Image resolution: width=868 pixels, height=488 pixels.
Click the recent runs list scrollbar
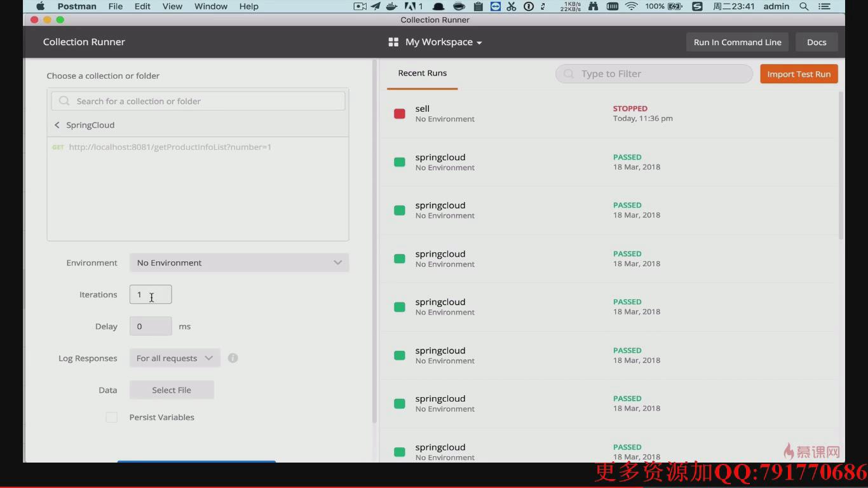pos(841,165)
